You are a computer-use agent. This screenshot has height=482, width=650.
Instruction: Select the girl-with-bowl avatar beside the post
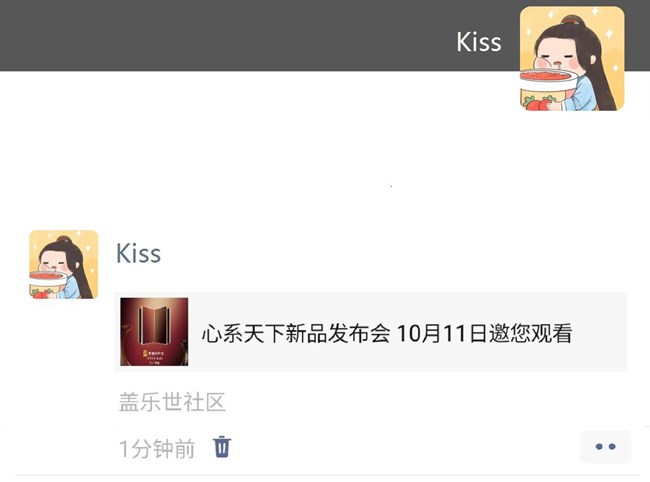[x=63, y=264]
